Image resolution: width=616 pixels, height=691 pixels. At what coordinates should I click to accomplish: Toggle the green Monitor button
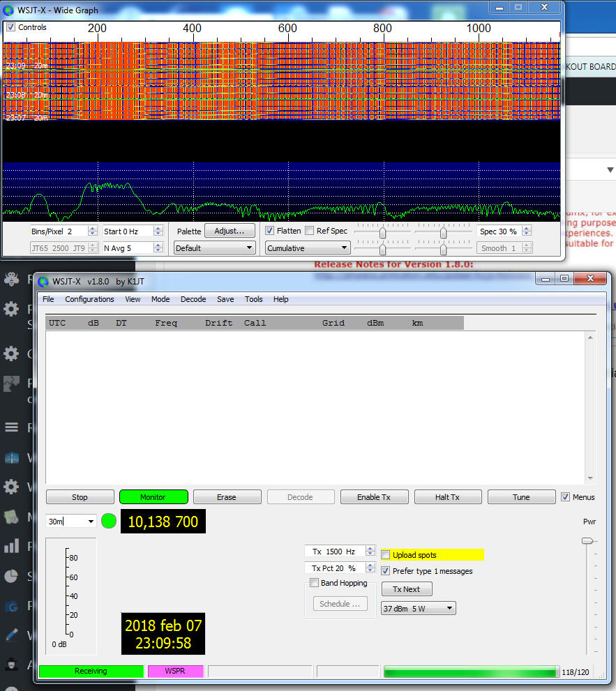(x=153, y=497)
